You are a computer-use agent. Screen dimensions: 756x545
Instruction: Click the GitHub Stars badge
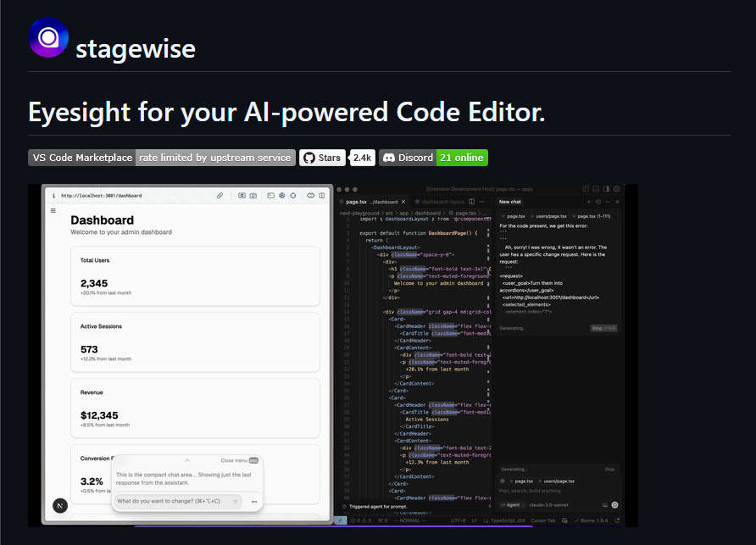click(322, 158)
